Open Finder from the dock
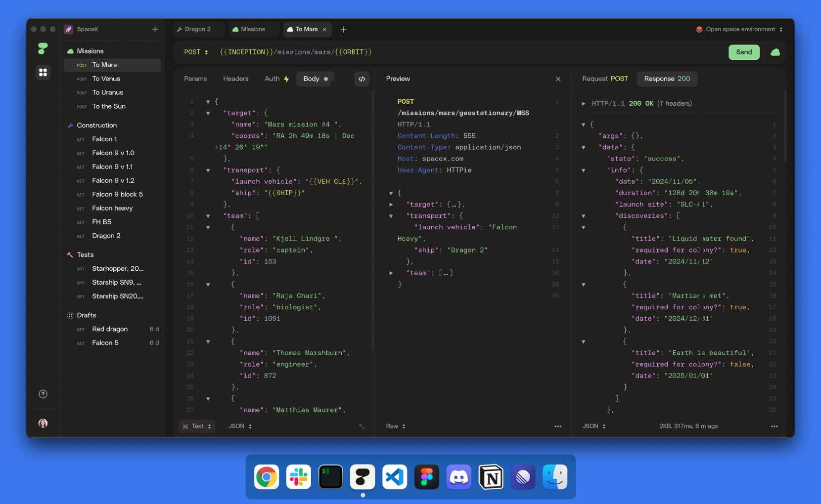 tap(555, 477)
